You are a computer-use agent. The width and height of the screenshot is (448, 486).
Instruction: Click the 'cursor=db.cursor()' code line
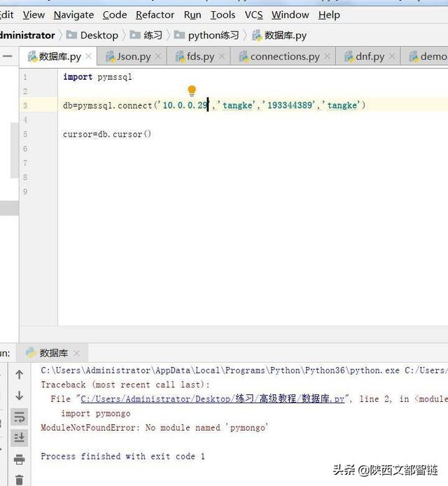point(107,134)
